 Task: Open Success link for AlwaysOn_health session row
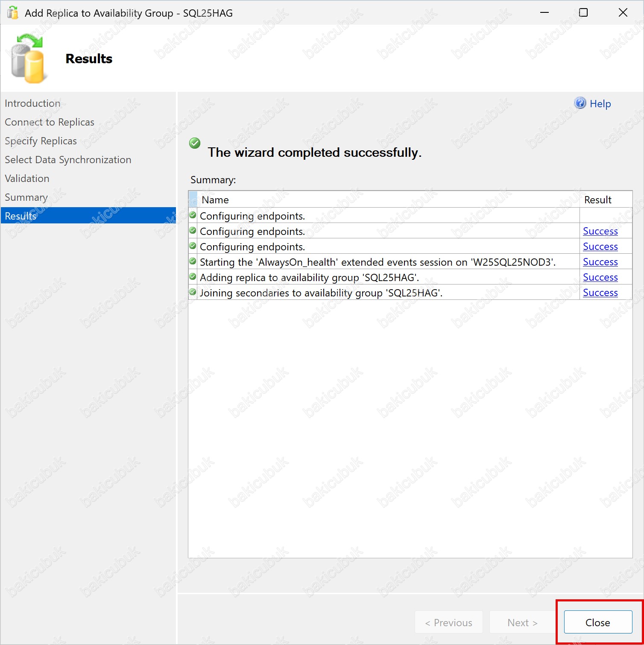tap(600, 262)
